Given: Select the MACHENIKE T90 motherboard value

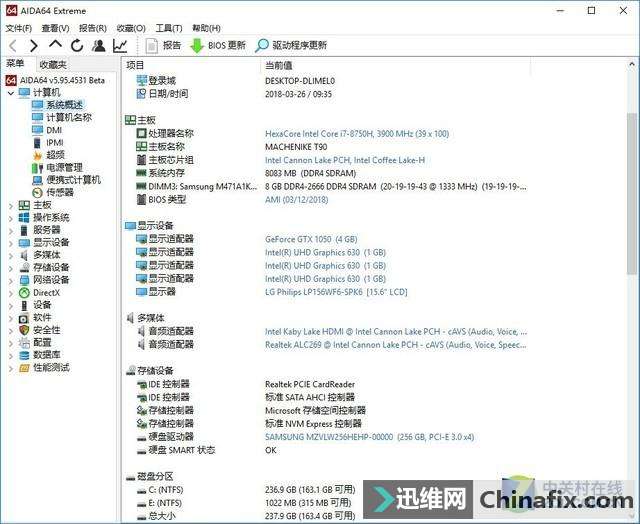Looking at the screenshot, I should 296,147.
